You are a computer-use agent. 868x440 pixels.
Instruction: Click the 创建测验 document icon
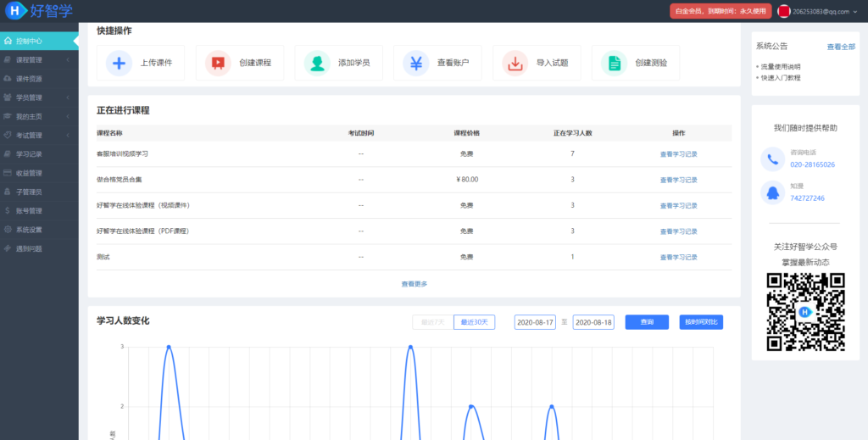pyautogui.click(x=614, y=63)
